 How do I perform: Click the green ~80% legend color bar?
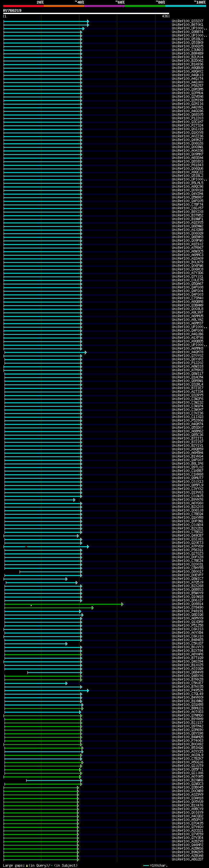[145, 6]
